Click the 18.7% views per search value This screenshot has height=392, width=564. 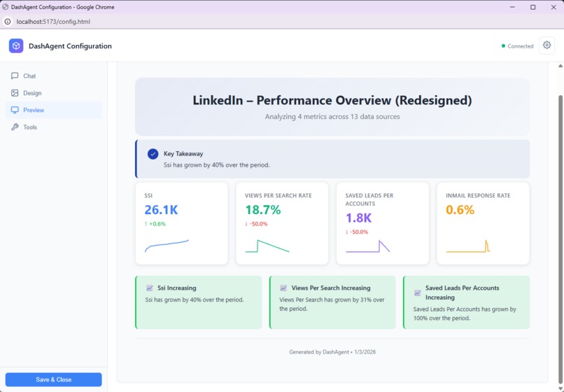(x=263, y=210)
